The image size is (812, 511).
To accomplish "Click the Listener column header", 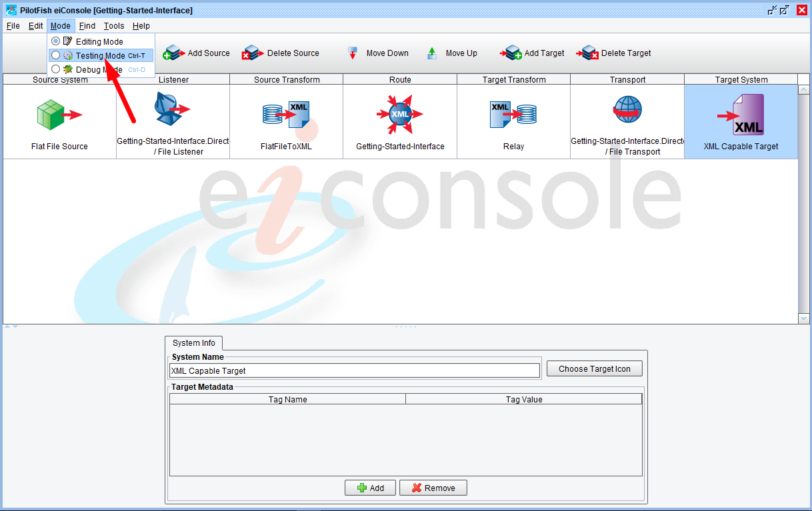I will point(173,79).
